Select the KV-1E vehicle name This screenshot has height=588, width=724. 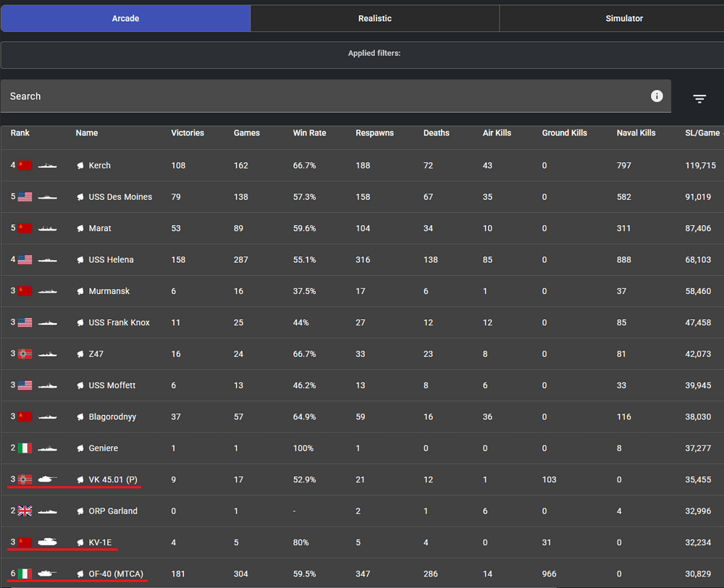tap(100, 542)
